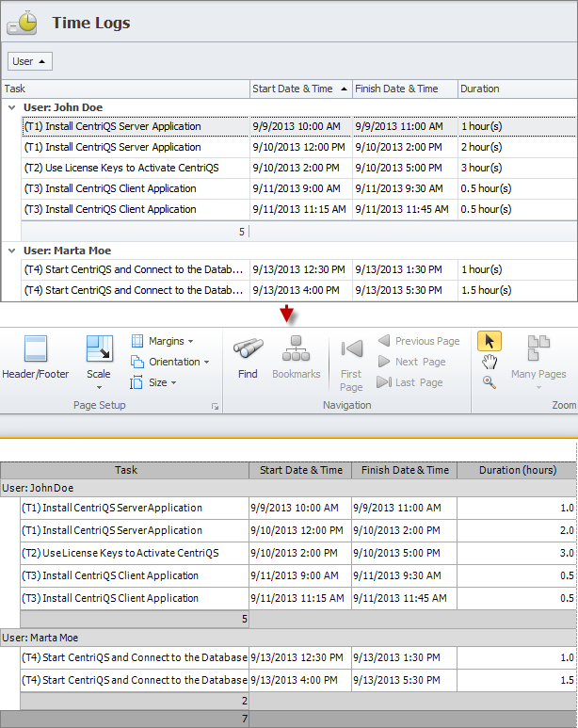This screenshot has height=728, width=578.
Task: Click the 9/13/2013 5:30 PM preview cell
Action: (405, 680)
